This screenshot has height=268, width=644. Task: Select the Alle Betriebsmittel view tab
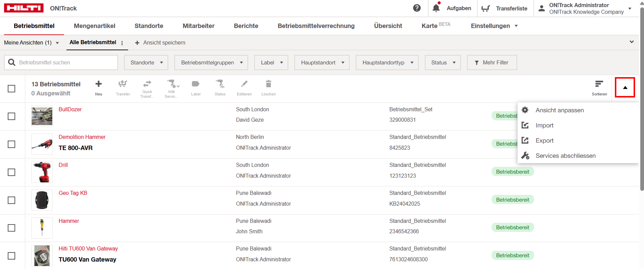(x=93, y=42)
